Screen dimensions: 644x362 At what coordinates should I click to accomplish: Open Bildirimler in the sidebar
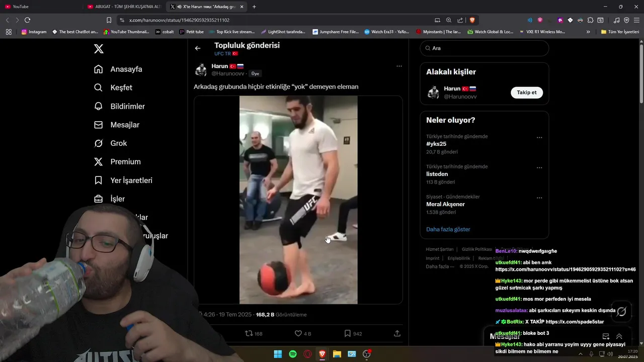(x=119, y=106)
